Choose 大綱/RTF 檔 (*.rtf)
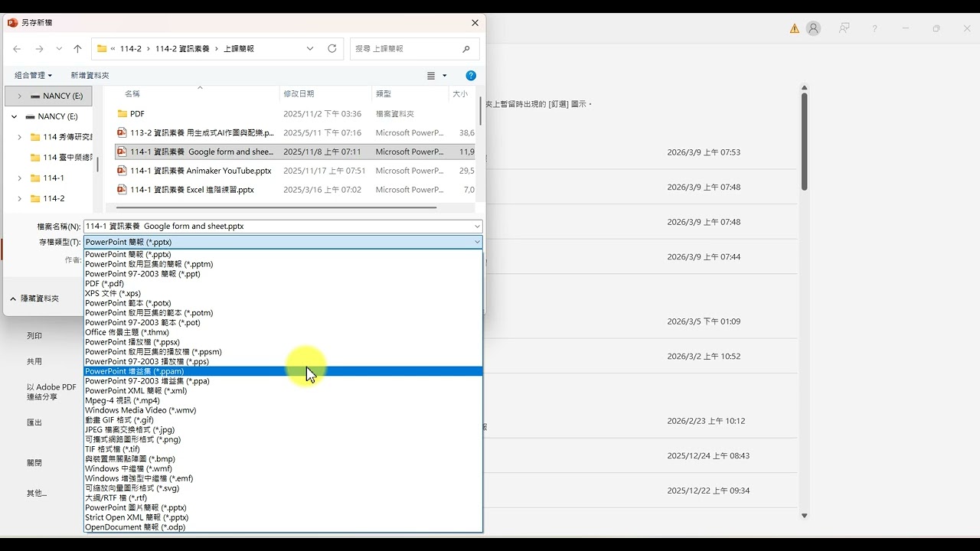 [x=283, y=497]
